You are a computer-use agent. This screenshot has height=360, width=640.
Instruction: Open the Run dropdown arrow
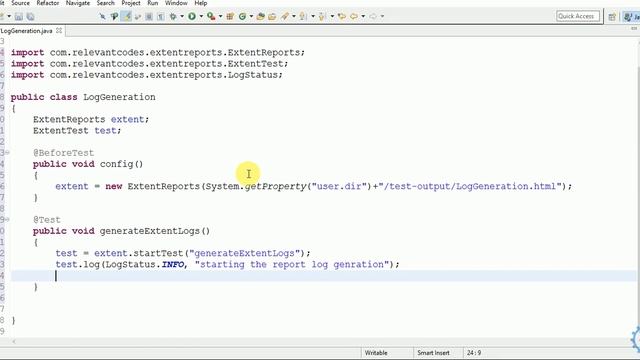click(x=201, y=16)
